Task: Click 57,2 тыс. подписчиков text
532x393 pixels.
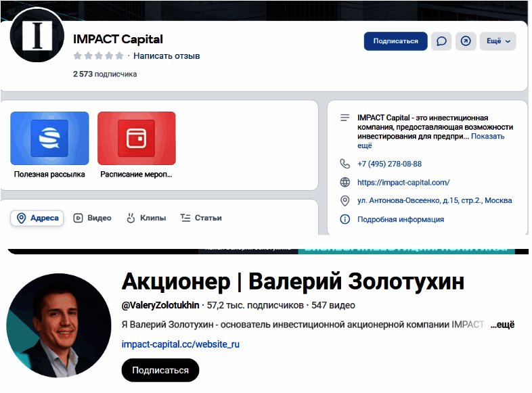Action: [x=255, y=306]
